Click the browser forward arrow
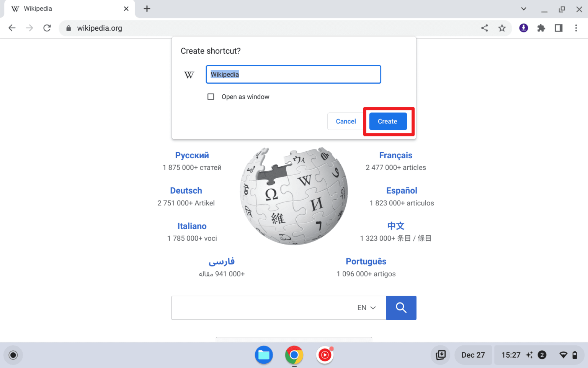The height and width of the screenshot is (368, 588). click(x=29, y=28)
